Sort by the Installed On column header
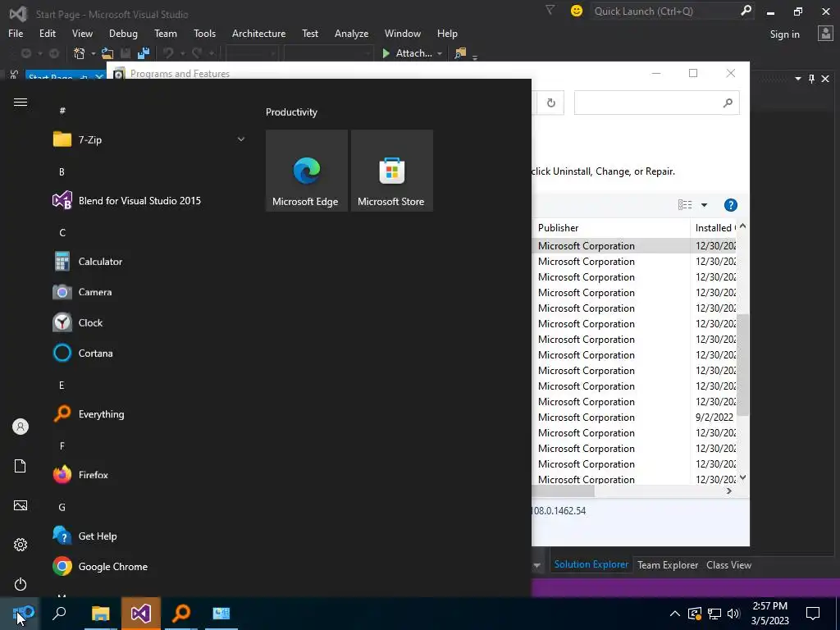 [714, 228]
